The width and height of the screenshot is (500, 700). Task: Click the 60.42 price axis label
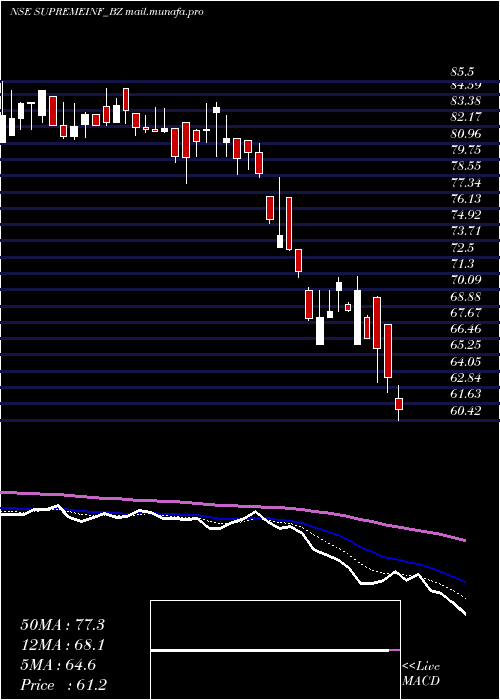click(466, 410)
